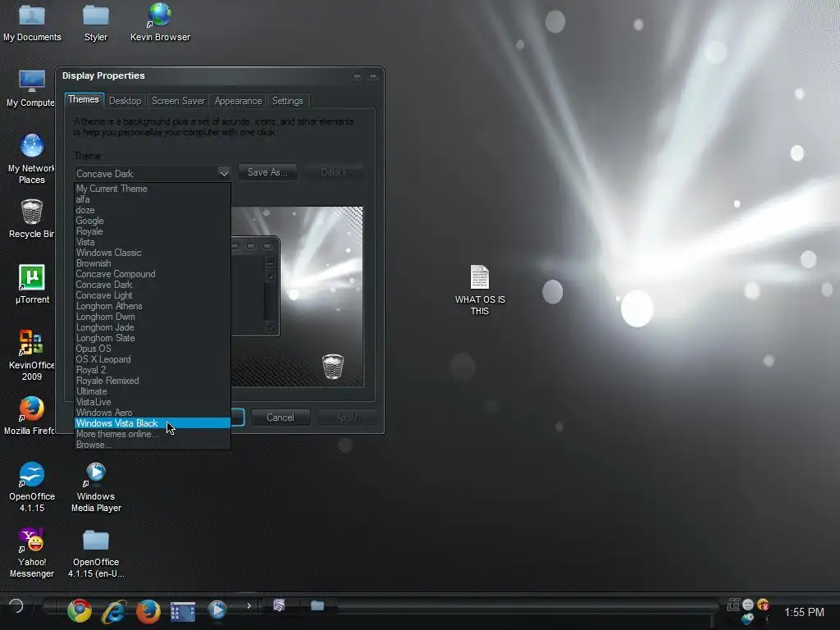840x630 pixels.
Task: Select the Yahoo! Messenger desktop icon
Action: coord(32,553)
